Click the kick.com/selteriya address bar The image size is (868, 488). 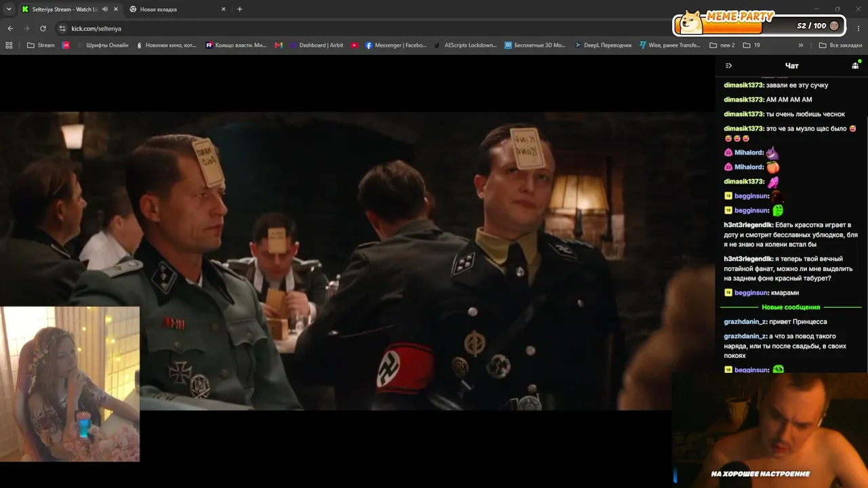tap(96, 28)
